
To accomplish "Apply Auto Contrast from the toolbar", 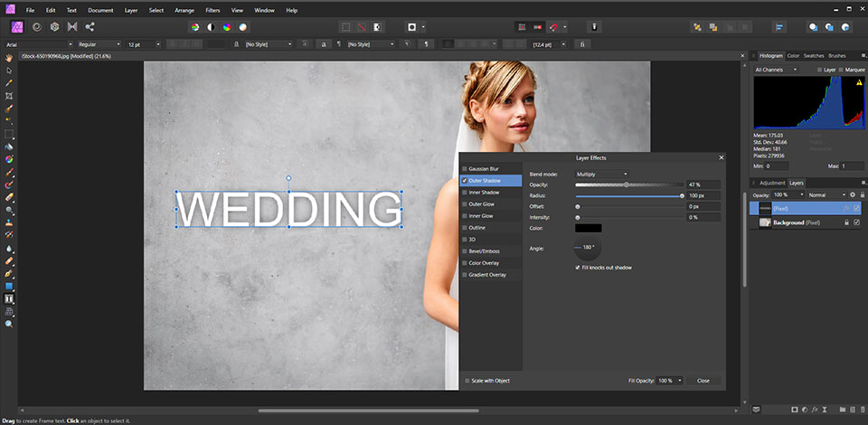I will pos(211,26).
